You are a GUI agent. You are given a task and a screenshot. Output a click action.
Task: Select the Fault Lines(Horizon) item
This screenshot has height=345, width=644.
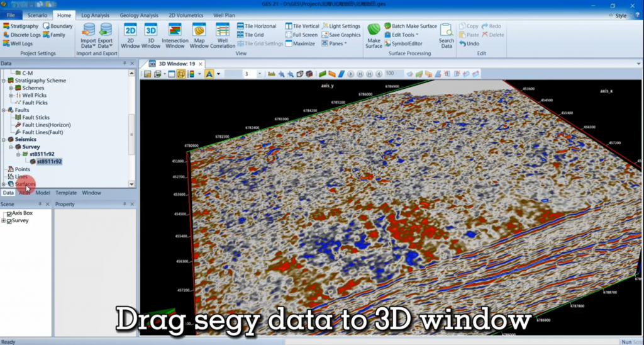47,125
